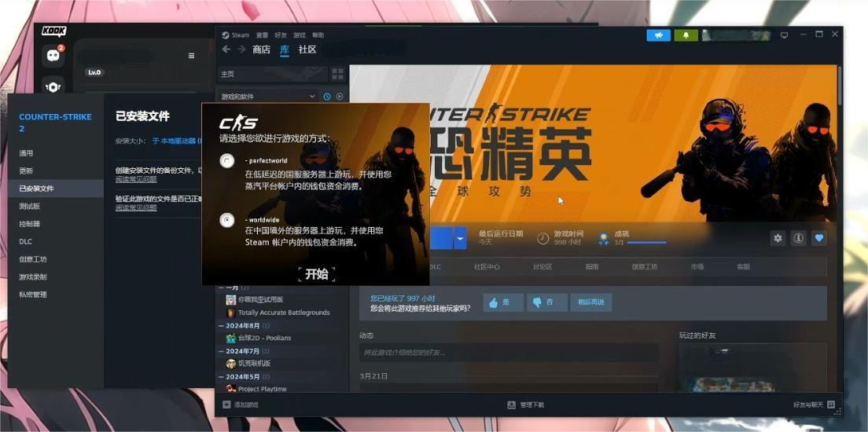Go to the 商店 store tab
The height and width of the screenshot is (432, 868).
(x=261, y=49)
